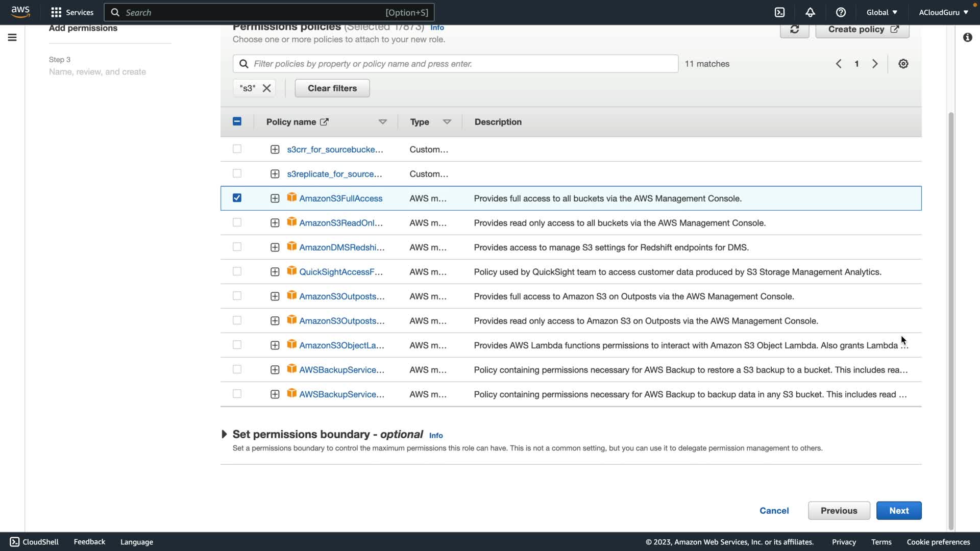Image resolution: width=980 pixels, height=551 pixels.
Task: Toggle the left hamburger navigation menu
Action: point(12,37)
